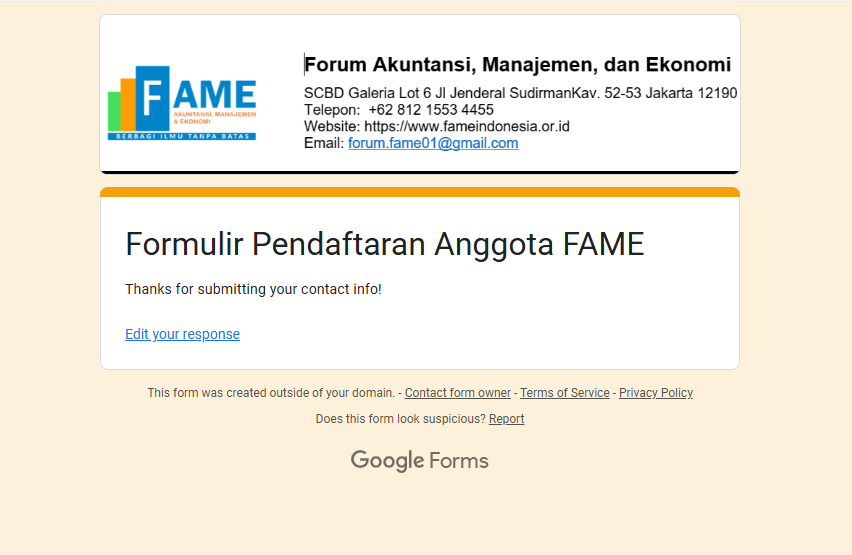Screen dimensions: 852x555
Task: Click the orange bar in the FAME logo
Action: click(x=127, y=100)
